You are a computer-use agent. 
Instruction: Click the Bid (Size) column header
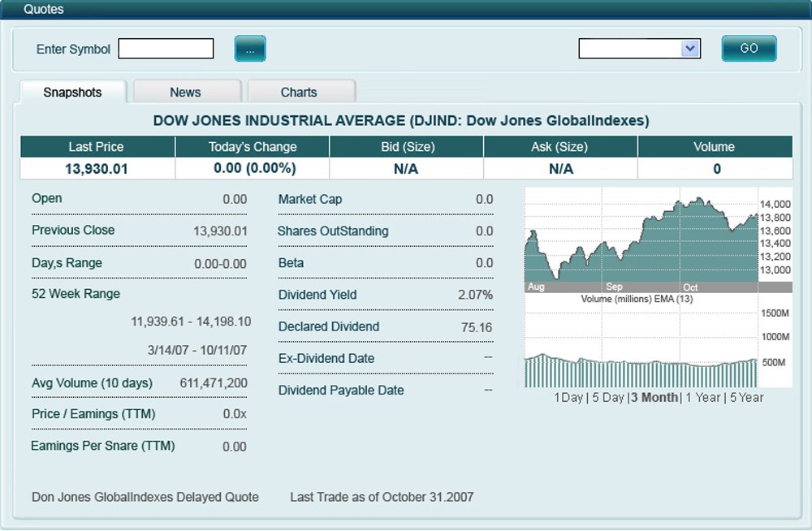click(x=407, y=147)
